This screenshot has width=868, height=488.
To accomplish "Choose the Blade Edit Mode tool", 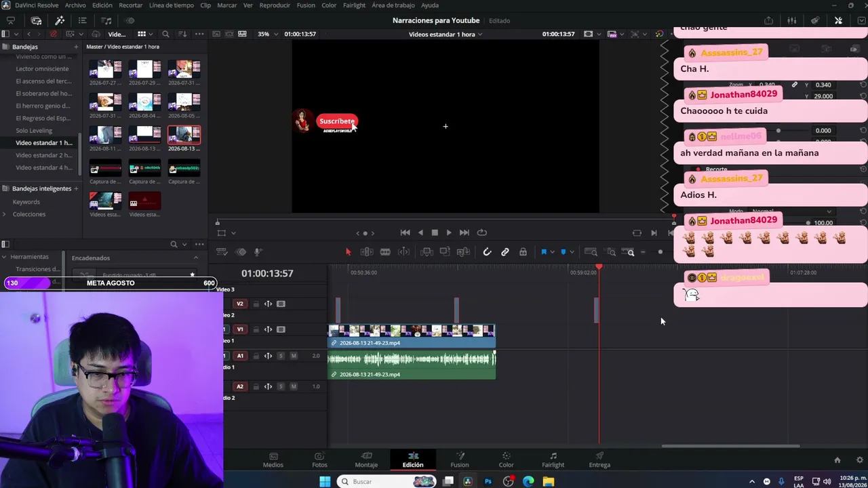I will tap(385, 252).
